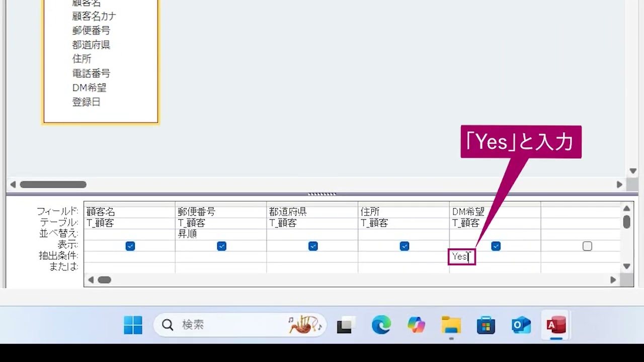Select 登録日 in the field list

pos(87,102)
